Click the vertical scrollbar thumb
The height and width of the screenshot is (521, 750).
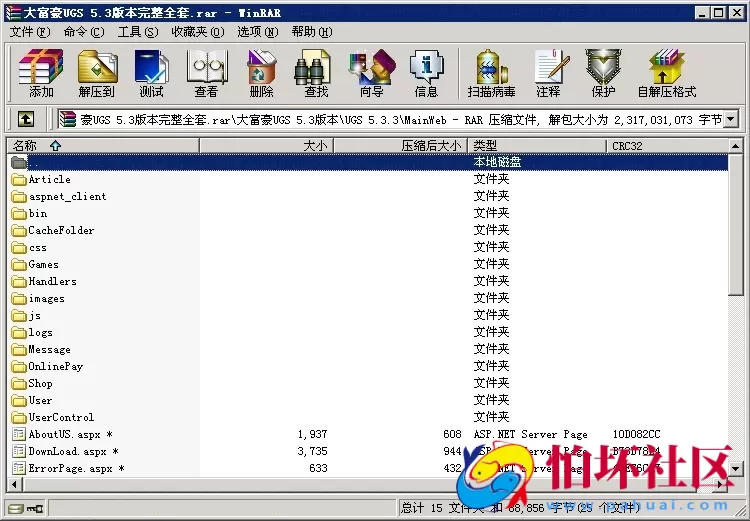tap(736, 224)
